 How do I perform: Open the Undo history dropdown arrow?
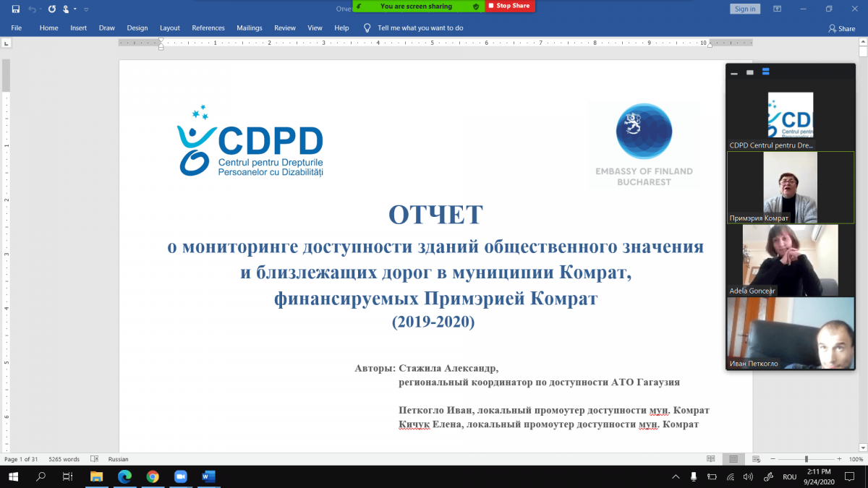point(41,9)
